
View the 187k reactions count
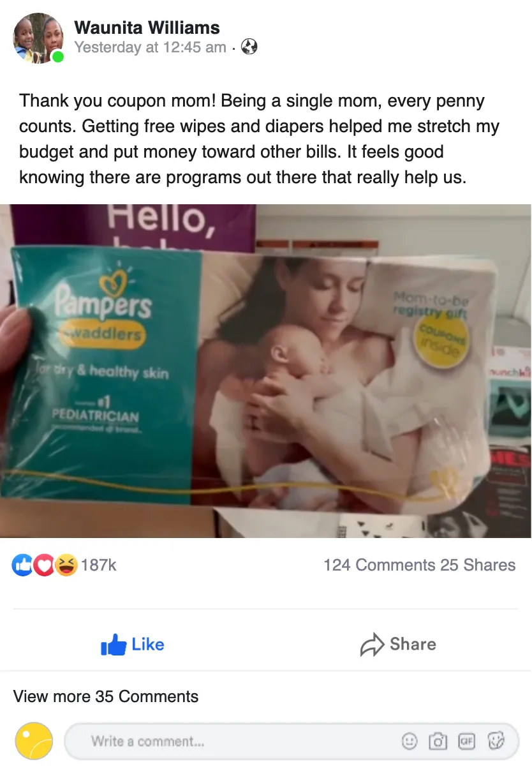[98, 565]
